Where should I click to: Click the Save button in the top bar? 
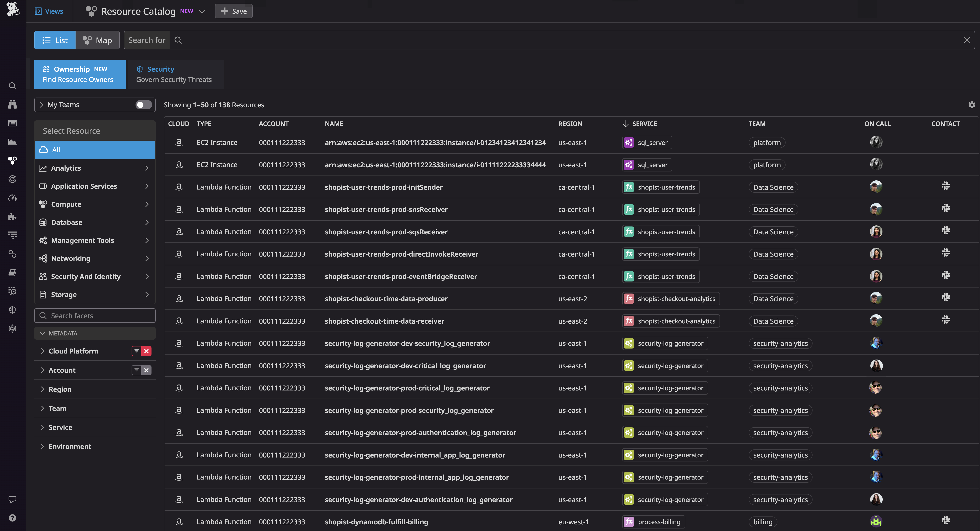point(234,11)
